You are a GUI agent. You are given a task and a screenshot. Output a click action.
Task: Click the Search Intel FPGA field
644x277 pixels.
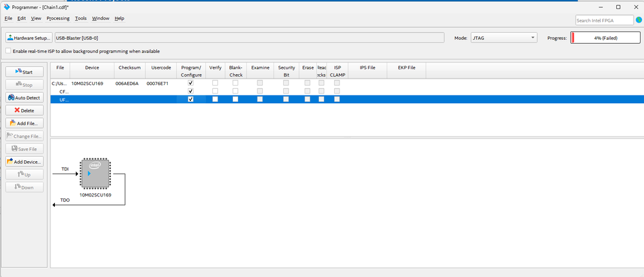click(605, 20)
